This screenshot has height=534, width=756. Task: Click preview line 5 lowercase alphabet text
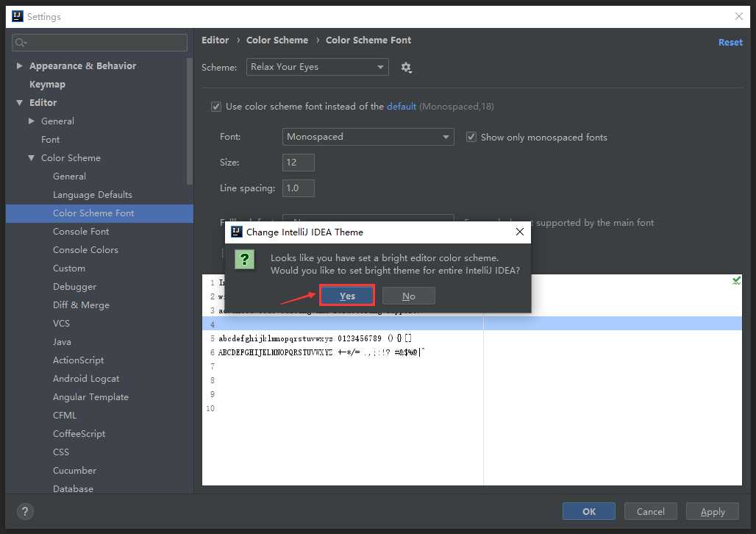point(276,338)
